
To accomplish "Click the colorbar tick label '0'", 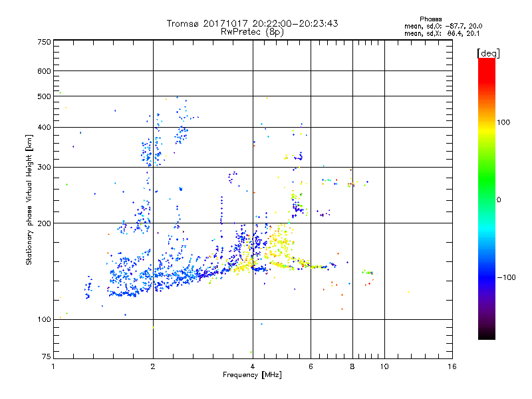I will [x=499, y=200].
